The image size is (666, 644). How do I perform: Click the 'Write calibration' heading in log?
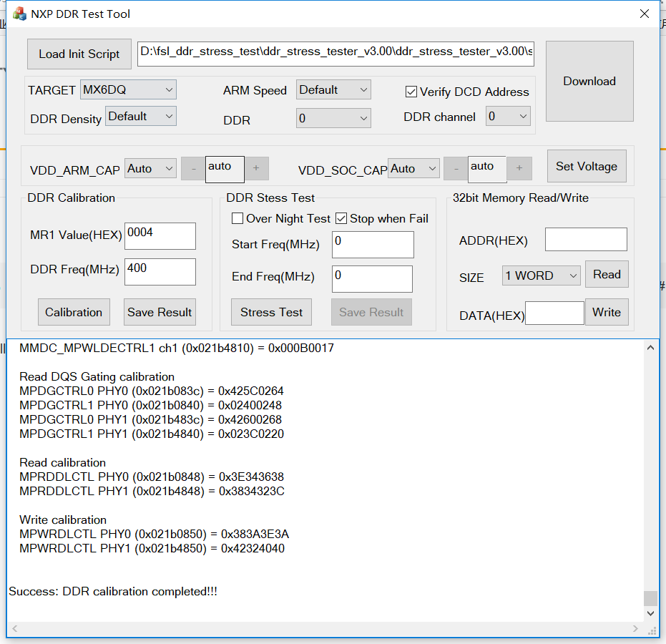tap(63, 520)
